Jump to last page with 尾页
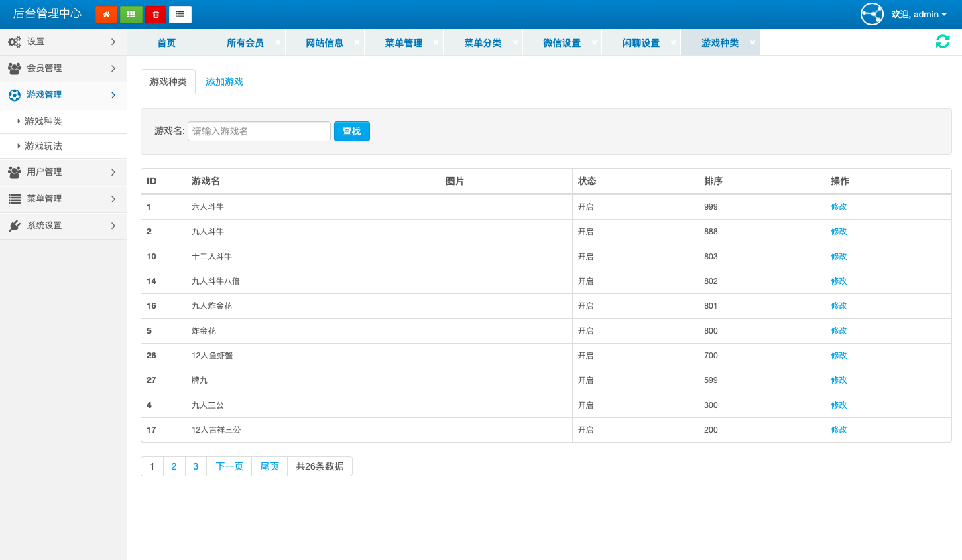 [x=269, y=466]
